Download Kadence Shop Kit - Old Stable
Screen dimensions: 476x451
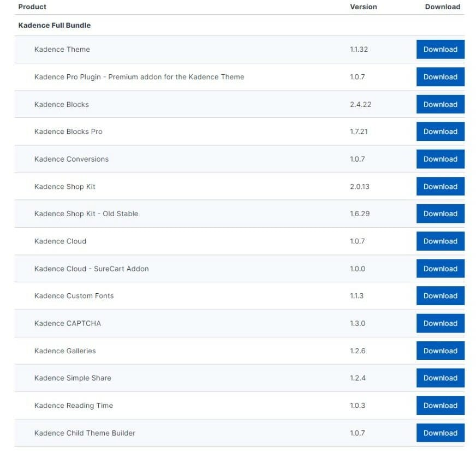coord(440,213)
